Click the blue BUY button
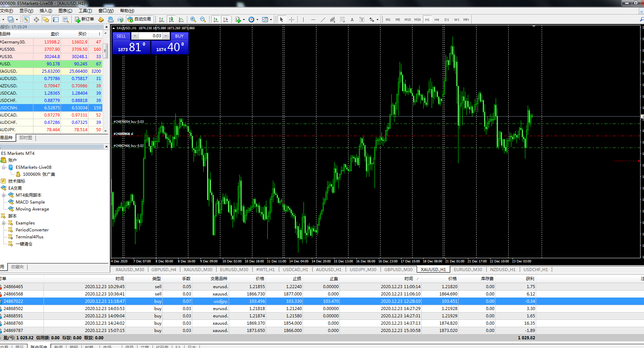The width and height of the screenshot is (644, 348). point(179,36)
